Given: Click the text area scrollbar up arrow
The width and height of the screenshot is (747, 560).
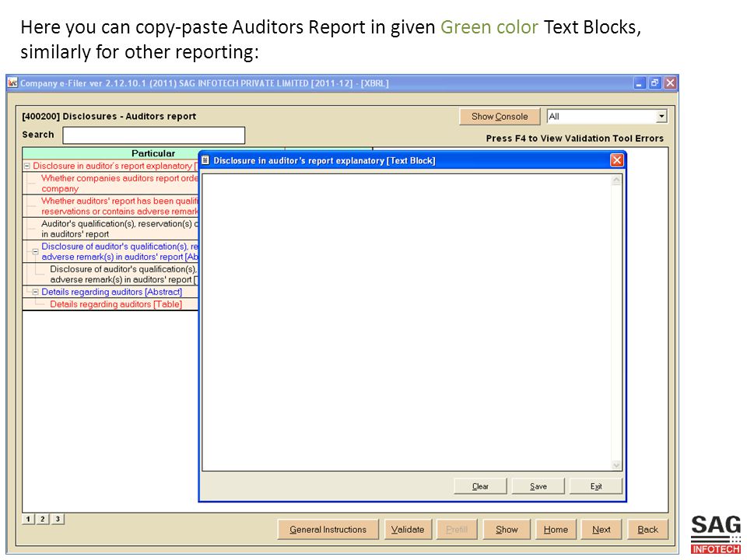Looking at the screenshot, I should (616, 180).
